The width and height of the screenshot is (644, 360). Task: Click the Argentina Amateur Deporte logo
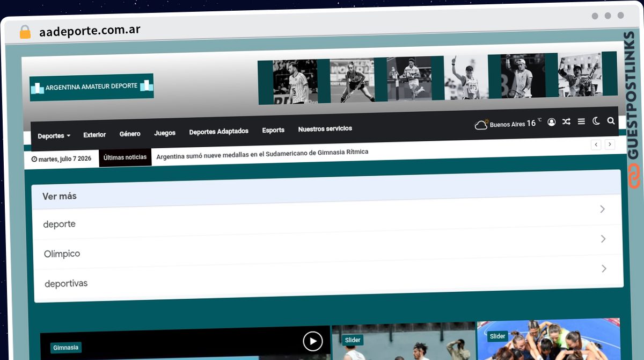92,87
